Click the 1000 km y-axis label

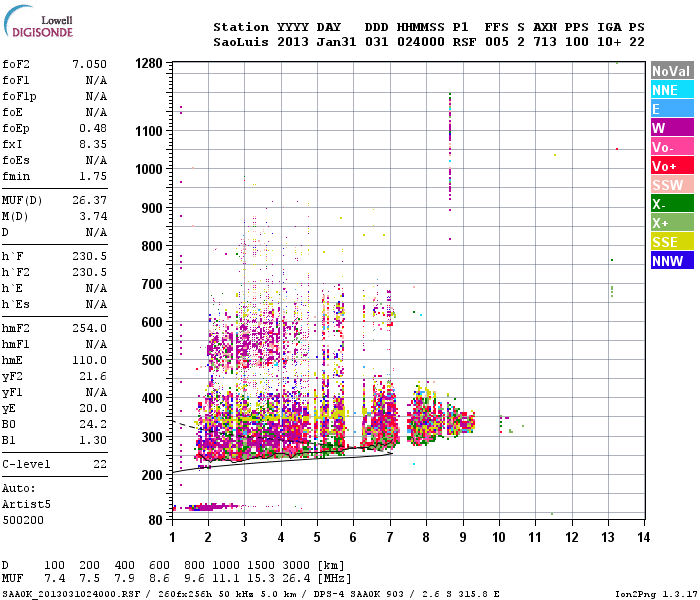pos(149,169)
